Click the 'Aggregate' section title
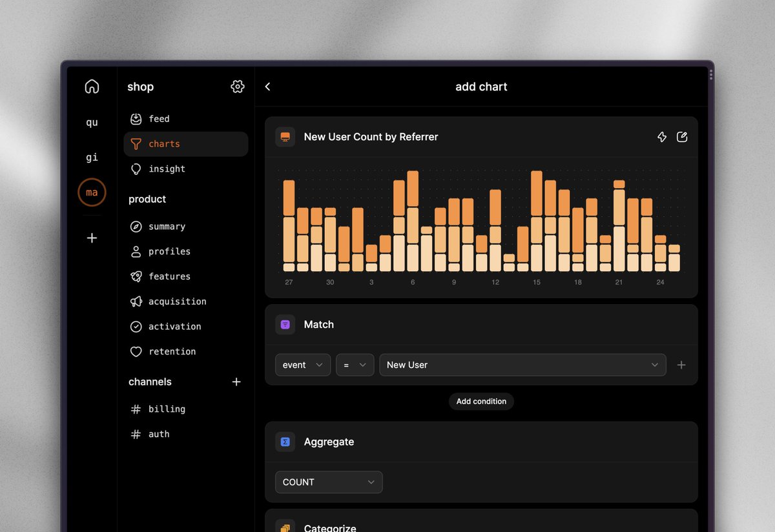The width and height of the screenshot is (775, 532). (329, 442)
